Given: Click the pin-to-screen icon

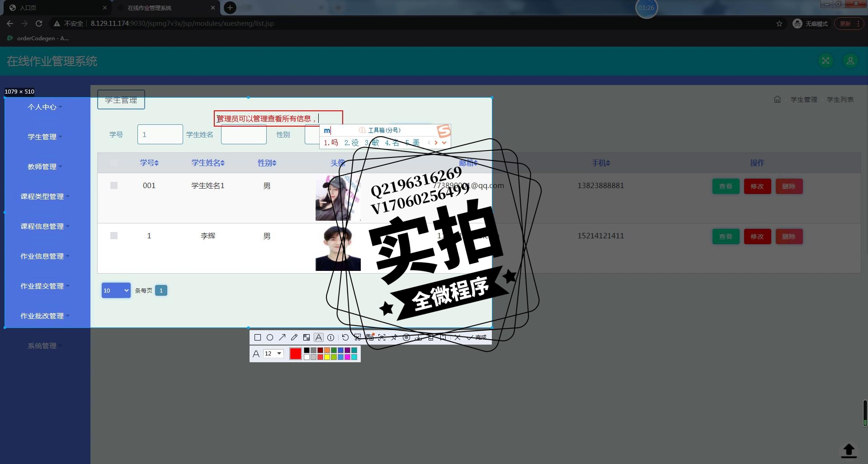Looking at the screenshot, I should (x=394, y=337).
